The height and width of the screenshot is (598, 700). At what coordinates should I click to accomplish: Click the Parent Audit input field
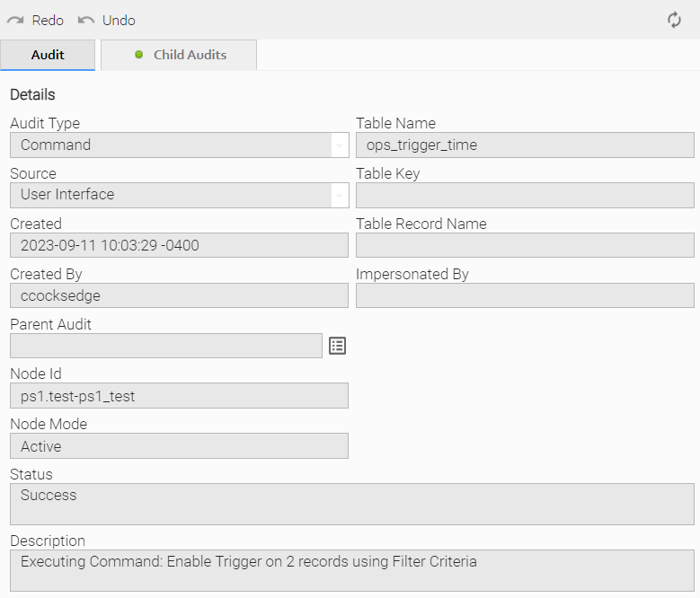166,346
